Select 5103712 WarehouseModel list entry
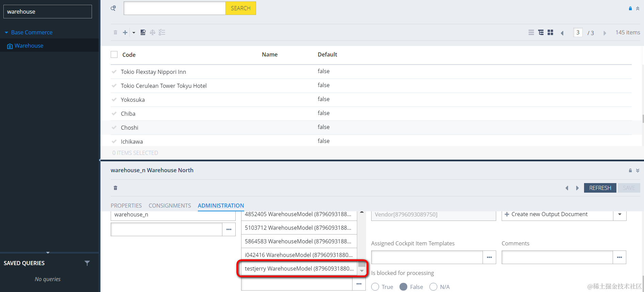 click(x=299, y=228)
